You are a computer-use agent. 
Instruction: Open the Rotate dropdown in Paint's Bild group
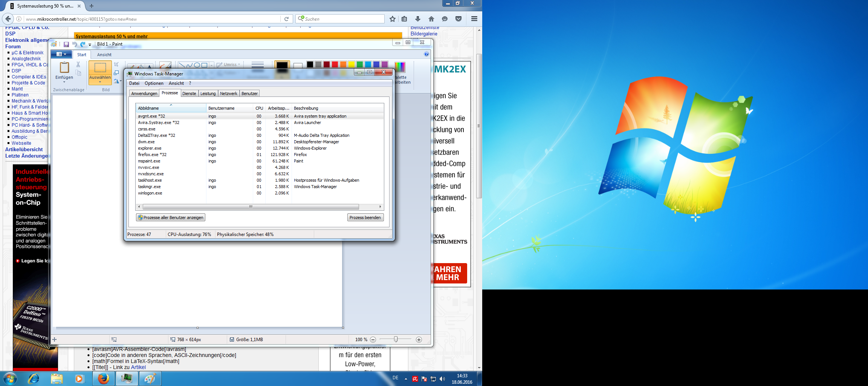(x=118, y=81)
